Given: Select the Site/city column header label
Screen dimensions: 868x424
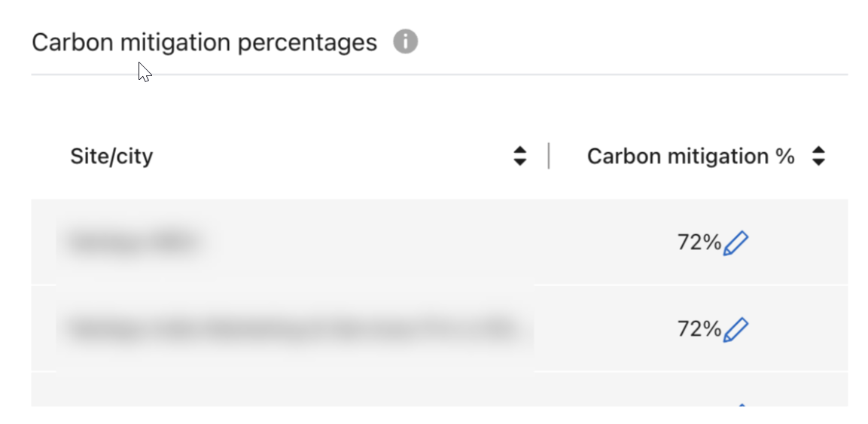Looking at the screenshot, I should click(111, 156).
